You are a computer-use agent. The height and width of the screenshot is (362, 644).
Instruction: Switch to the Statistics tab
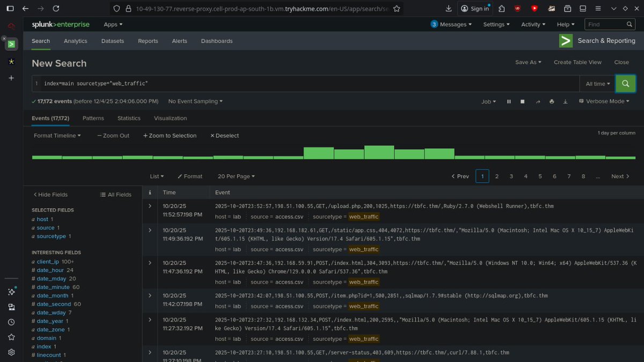tap(129, 118)
